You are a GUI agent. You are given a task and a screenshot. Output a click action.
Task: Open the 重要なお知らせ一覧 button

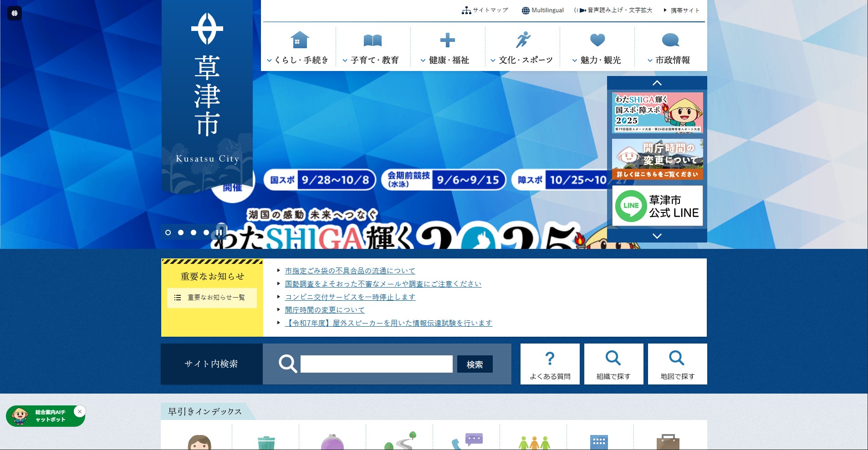point(212,298)
